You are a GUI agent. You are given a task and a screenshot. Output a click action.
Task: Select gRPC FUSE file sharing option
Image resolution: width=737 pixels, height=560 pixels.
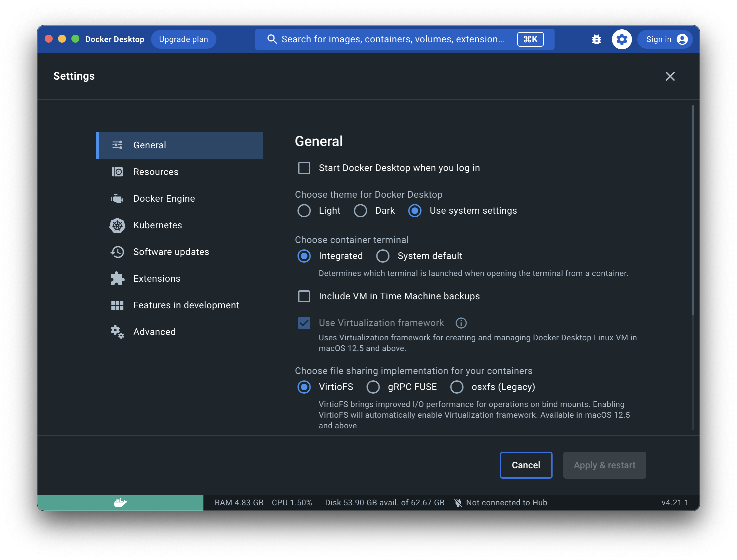(373, 387)
